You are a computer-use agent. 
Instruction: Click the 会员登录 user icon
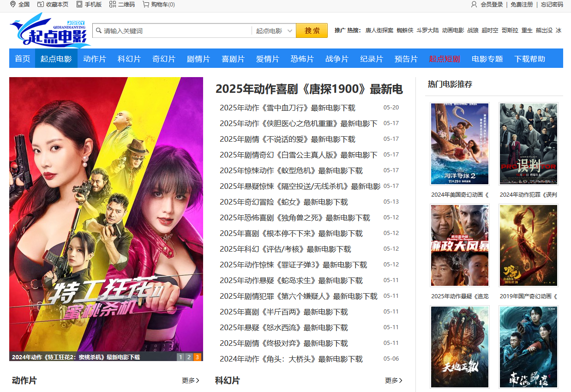(x=474, y=4)
